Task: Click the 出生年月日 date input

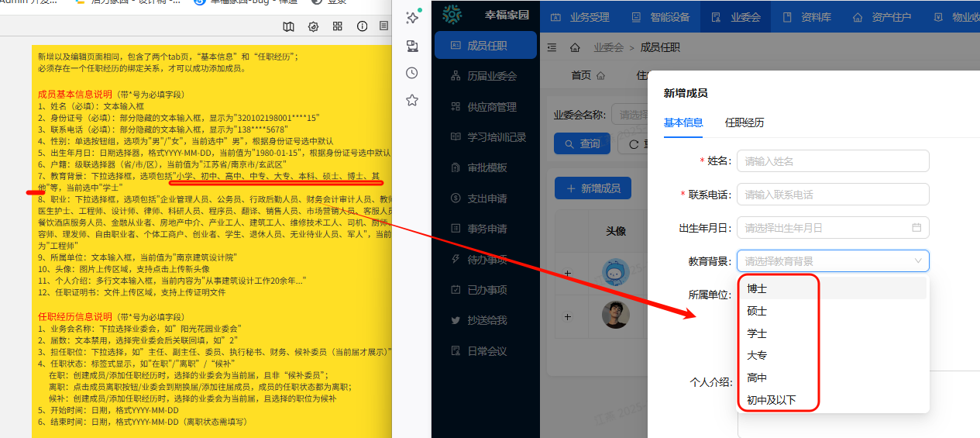Action: click(833, 228)
